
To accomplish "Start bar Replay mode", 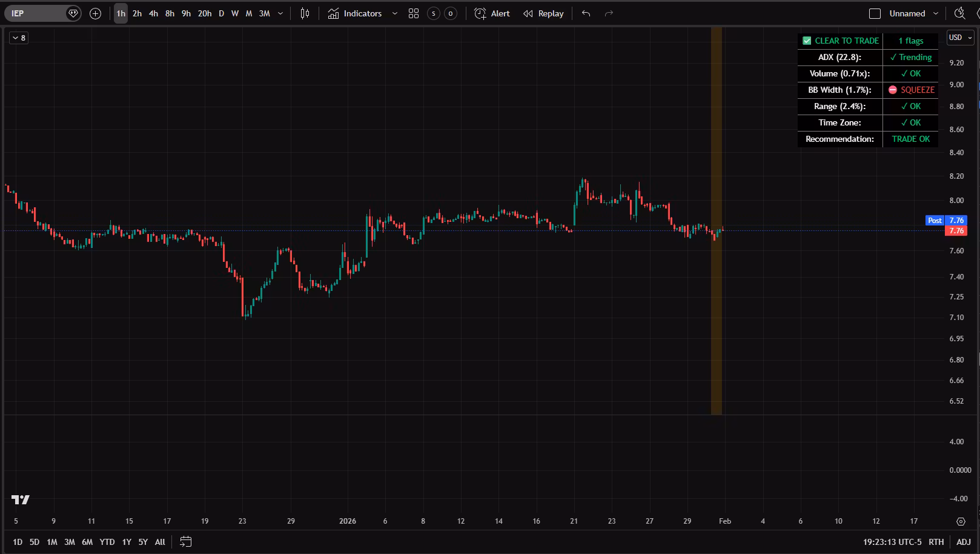I will point(543,13).
